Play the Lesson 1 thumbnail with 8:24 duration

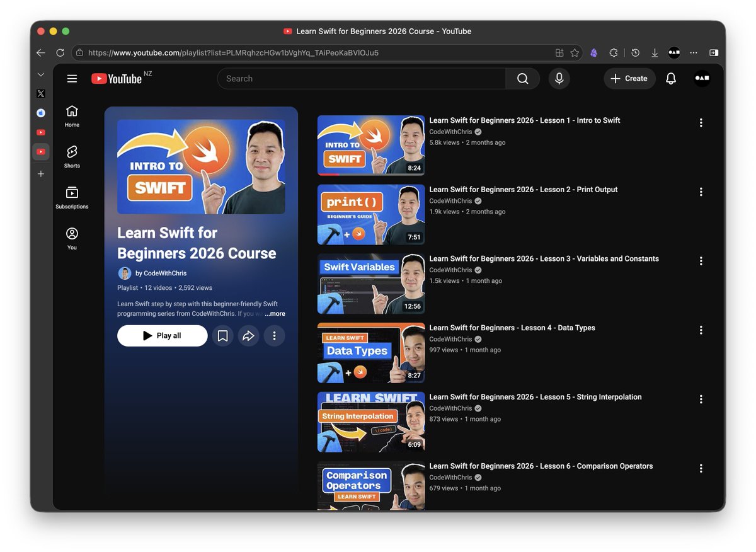(x=371, y=145)
